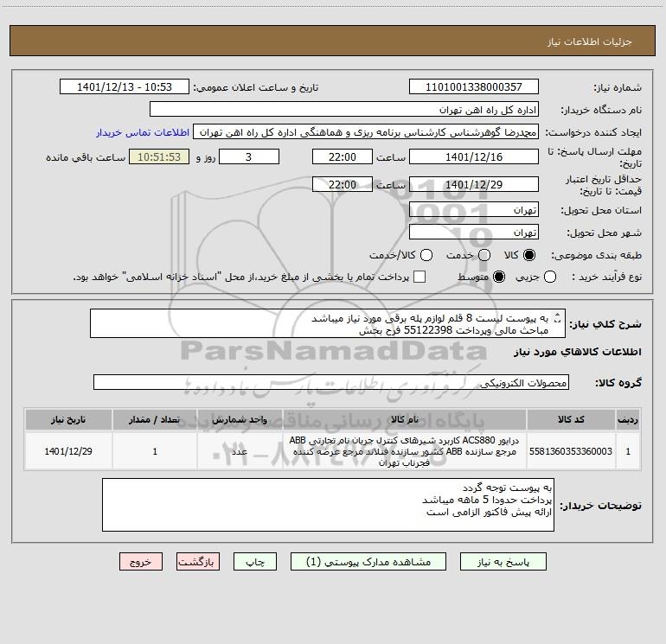Click the quantity cell showing 1
The height and width of the screenshot is (644, 666).
(x=155, y=451)
